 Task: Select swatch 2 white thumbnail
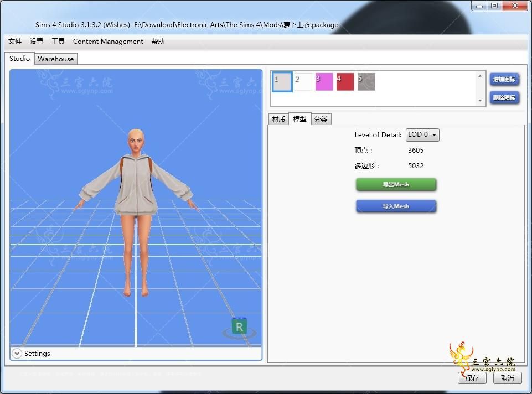pos(303,82)
